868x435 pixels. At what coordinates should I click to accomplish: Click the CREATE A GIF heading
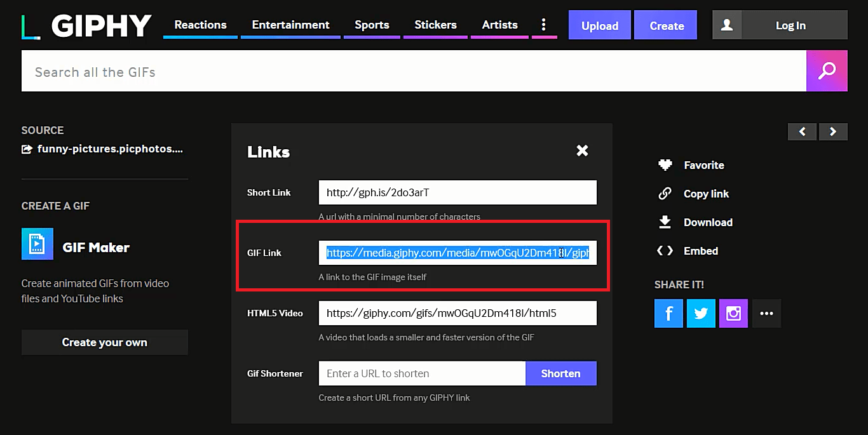click(56, 206)
